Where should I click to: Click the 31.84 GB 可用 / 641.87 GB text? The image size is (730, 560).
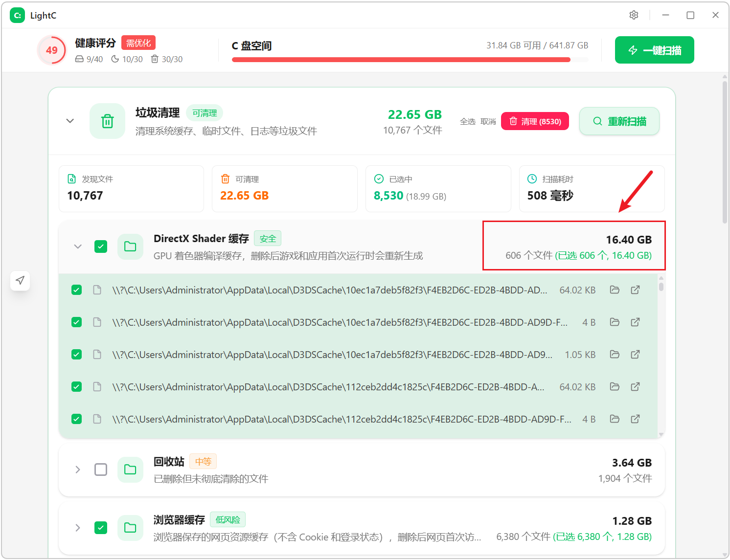[537, 45]
